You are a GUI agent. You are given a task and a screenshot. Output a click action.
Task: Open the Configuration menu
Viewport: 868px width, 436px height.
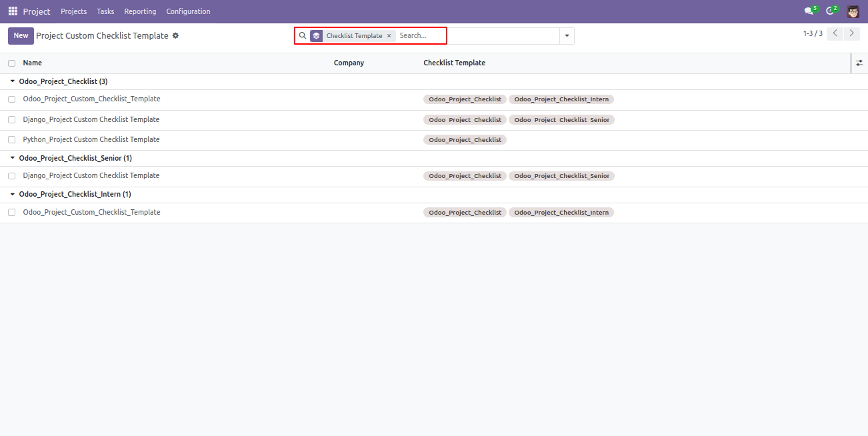(x=188, y=11)
